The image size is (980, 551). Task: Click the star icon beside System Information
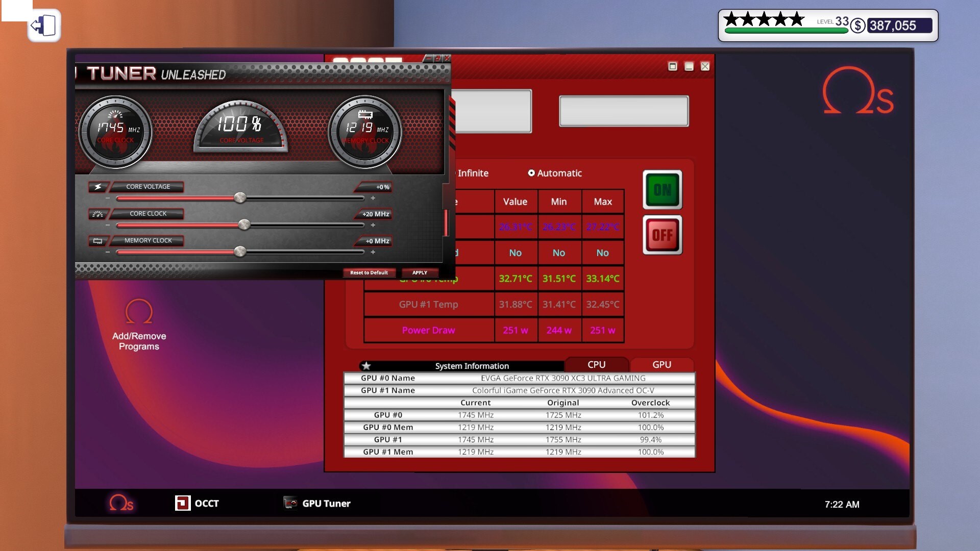366,366
